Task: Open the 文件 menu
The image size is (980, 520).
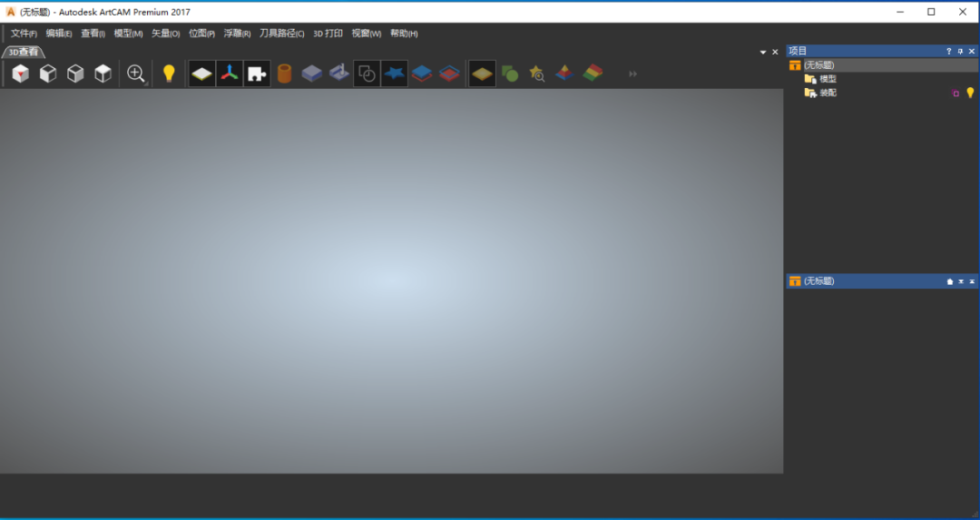Action: coord(24,34)
